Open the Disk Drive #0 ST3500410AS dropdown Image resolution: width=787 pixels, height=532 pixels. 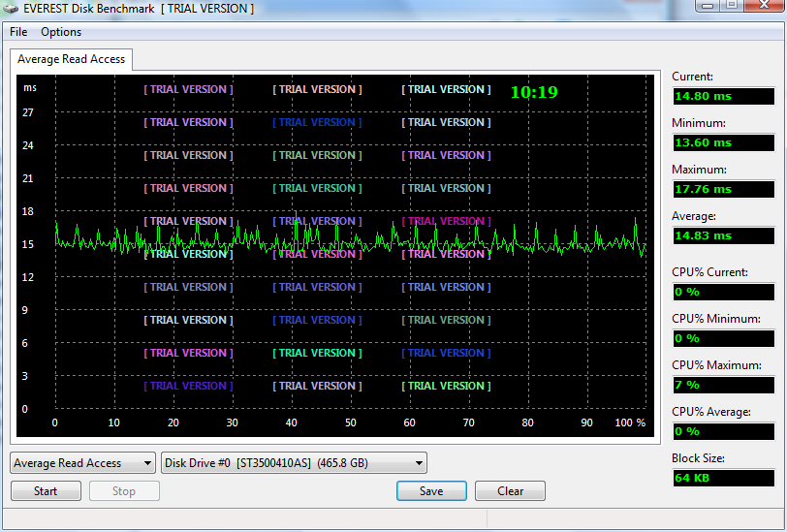294,463
